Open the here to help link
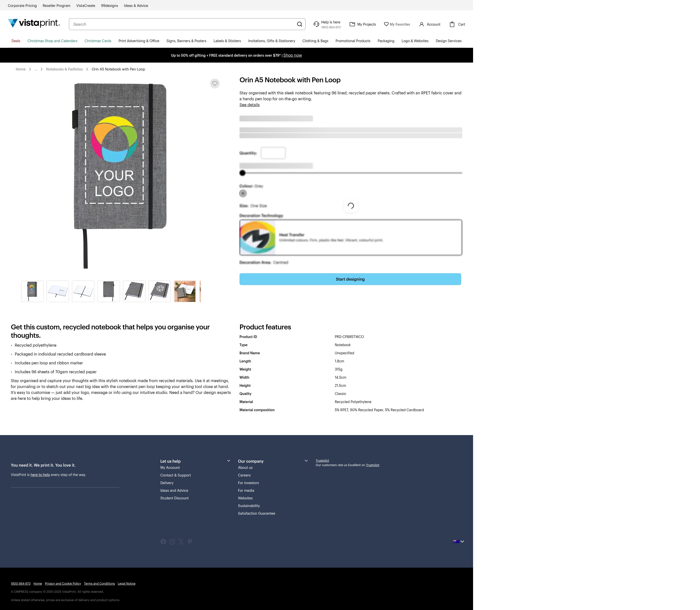The image size is (700, 610). (x=40, y=474)
